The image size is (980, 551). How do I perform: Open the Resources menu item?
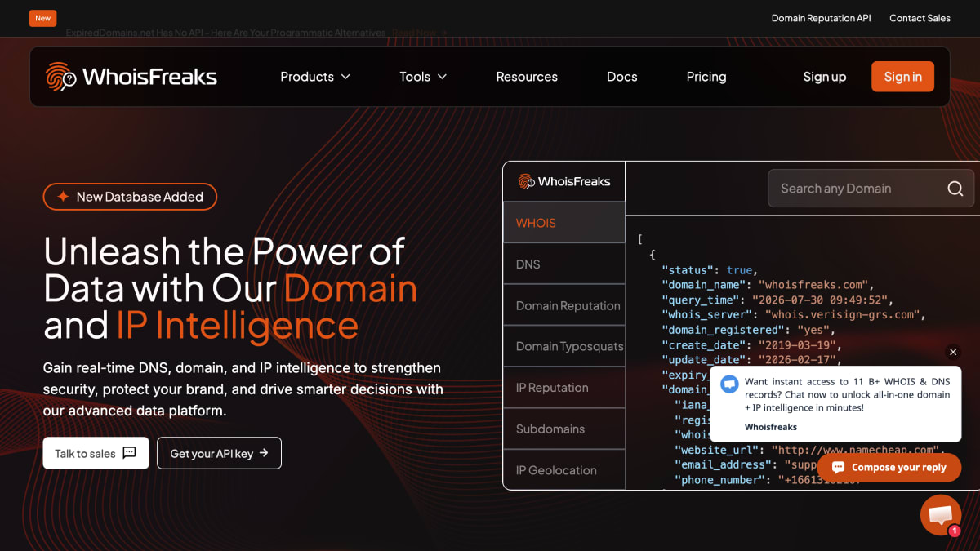[x=527, y=77]
